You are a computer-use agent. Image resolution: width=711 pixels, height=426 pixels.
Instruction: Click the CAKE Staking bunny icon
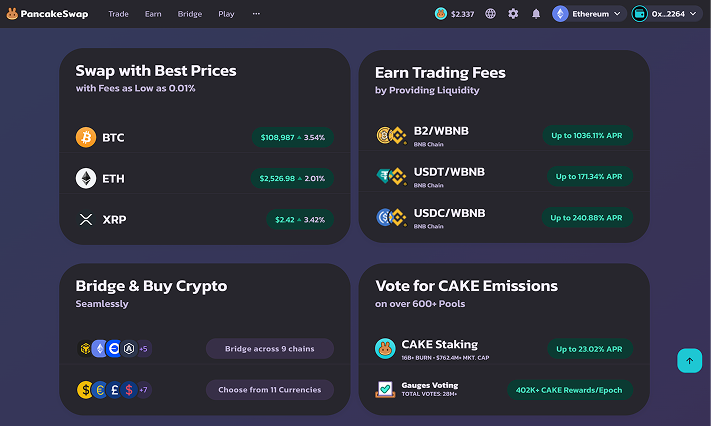point(386,348)
